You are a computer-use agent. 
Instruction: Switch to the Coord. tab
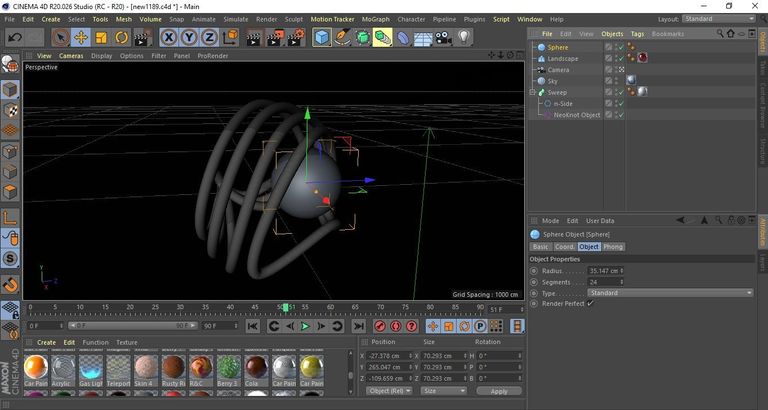pyautogui.click(x=564, y=247)
